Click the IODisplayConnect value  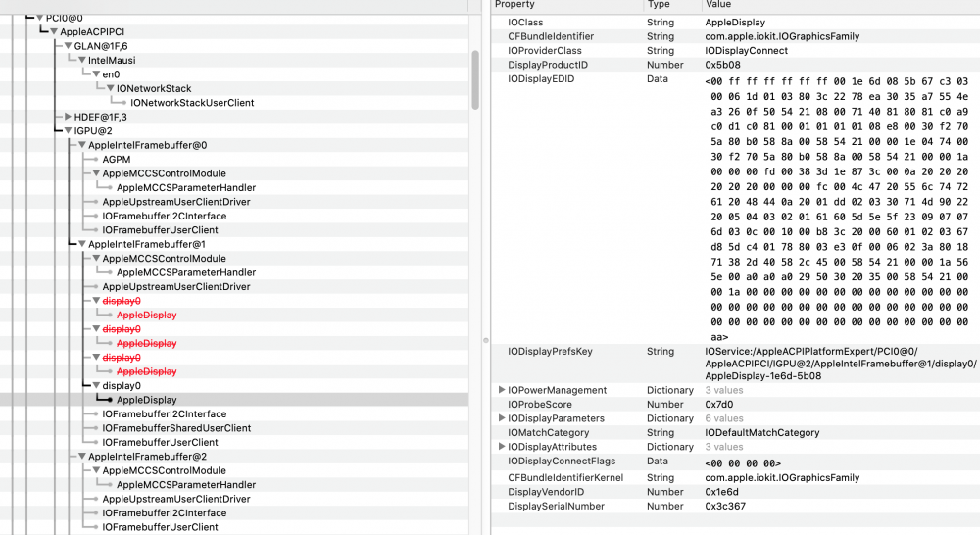(x=746, y=51)
